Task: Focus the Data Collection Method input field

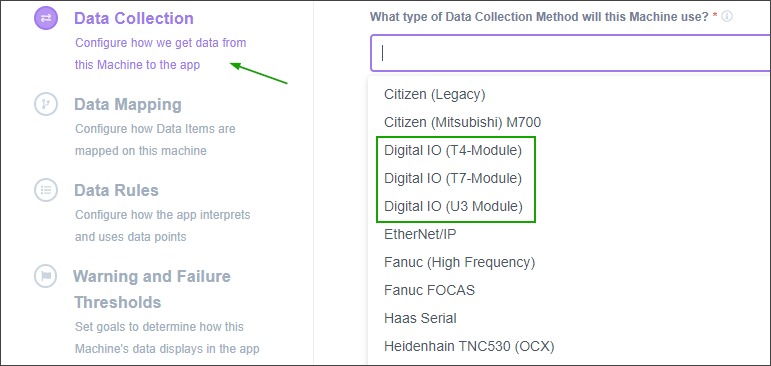Action: coord(570,53)
